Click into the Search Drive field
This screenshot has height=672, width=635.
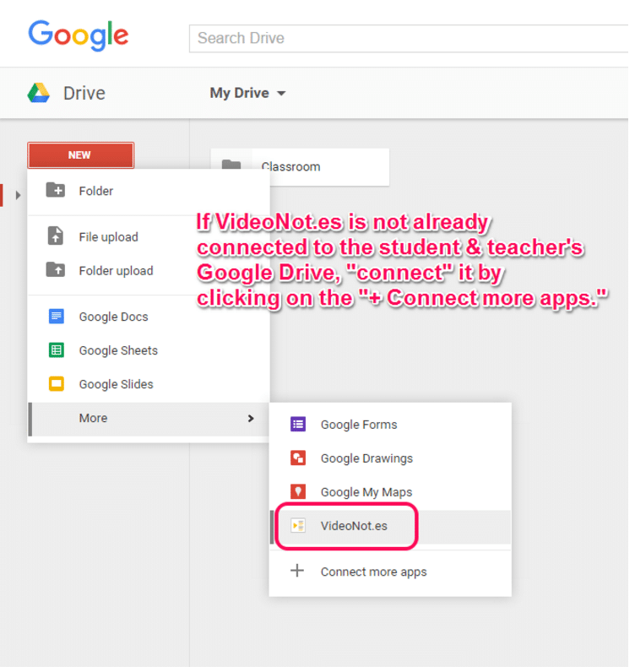click(x=405, y=38)
